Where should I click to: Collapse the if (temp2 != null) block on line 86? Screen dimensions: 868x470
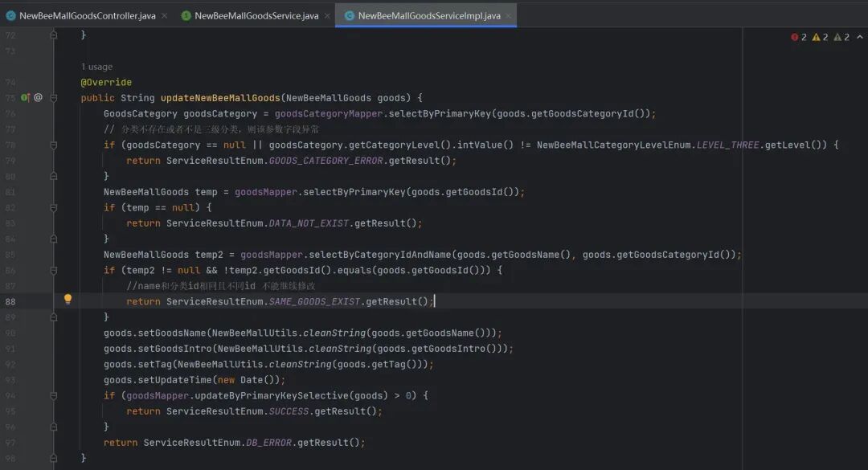coord(54,270)
